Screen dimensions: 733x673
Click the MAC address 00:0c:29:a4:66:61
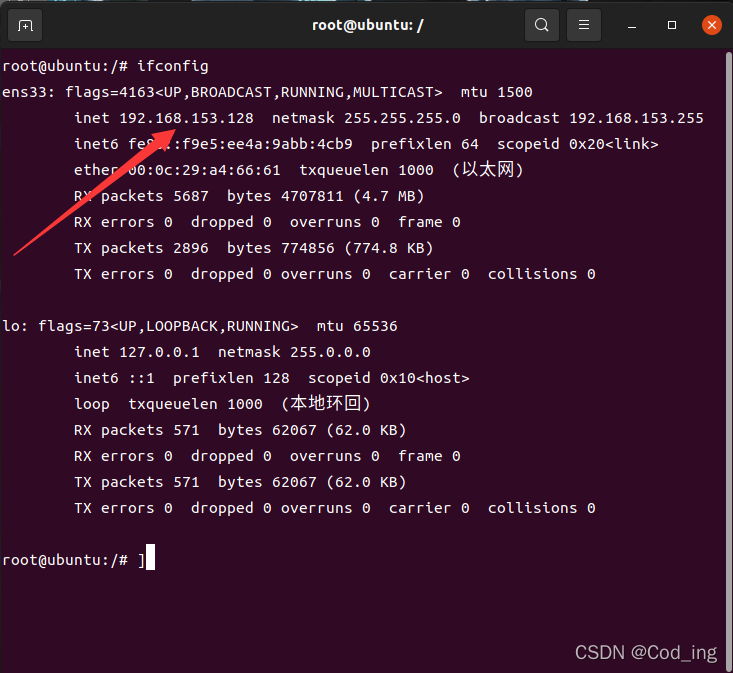204,170
